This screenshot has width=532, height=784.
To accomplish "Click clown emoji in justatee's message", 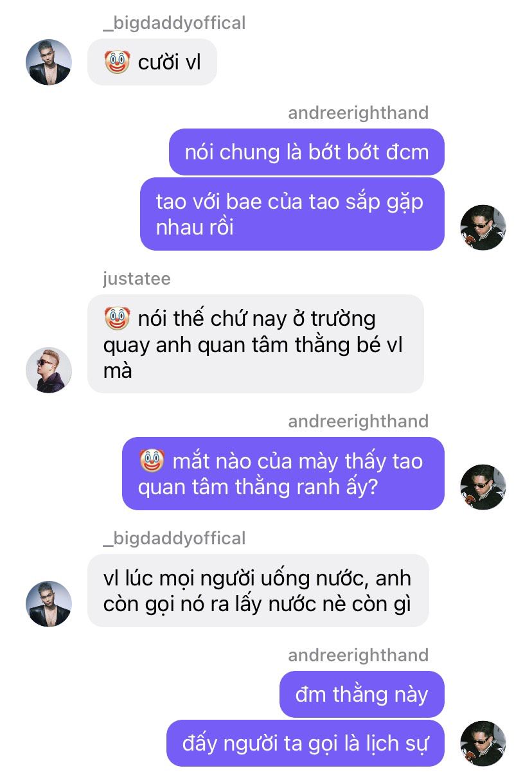I will tap(117, 319).
